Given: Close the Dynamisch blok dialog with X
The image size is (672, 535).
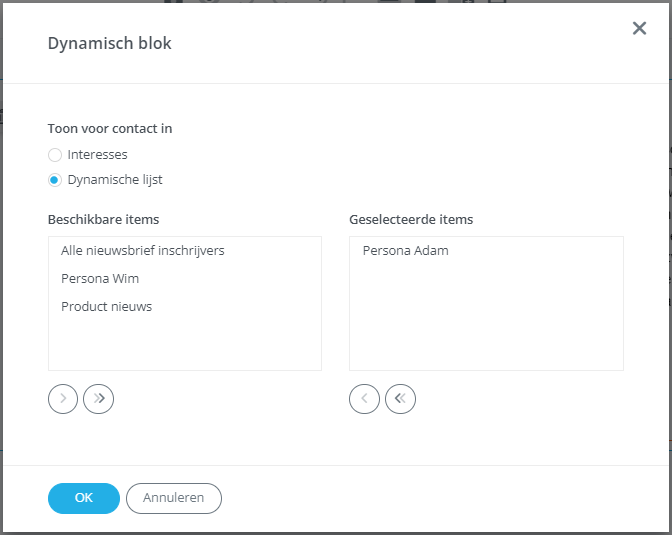Looking at the screenshot, I should tap(639, 28).
